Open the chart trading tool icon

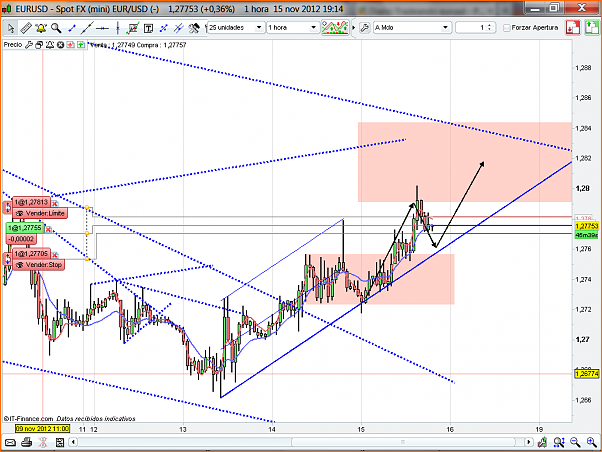point(133,28)
